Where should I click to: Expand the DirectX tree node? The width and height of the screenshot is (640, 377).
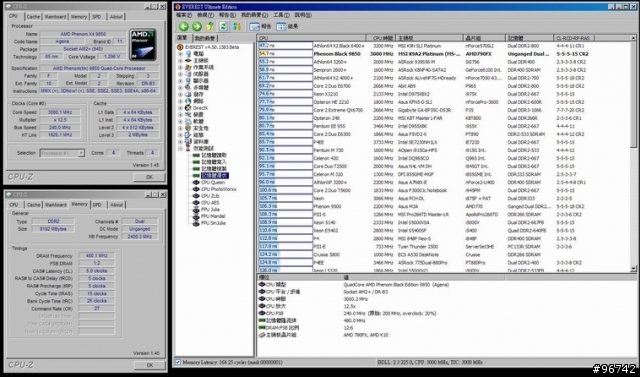[x=180, y=108]
